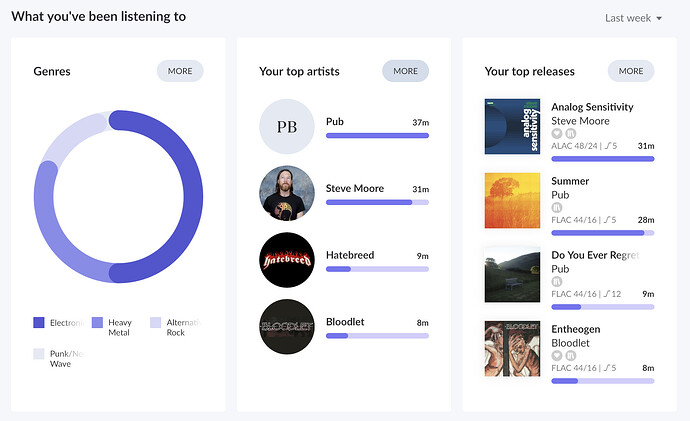Viewport: 690px width, 421px height.
Task: Click library icon under Summer release
Action: (557, 207)
